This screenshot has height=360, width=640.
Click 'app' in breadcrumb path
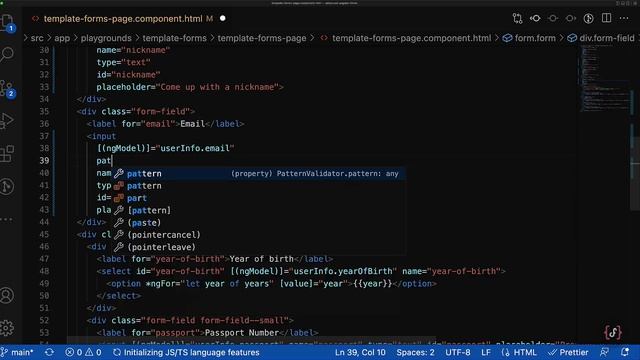coord(62,38)
